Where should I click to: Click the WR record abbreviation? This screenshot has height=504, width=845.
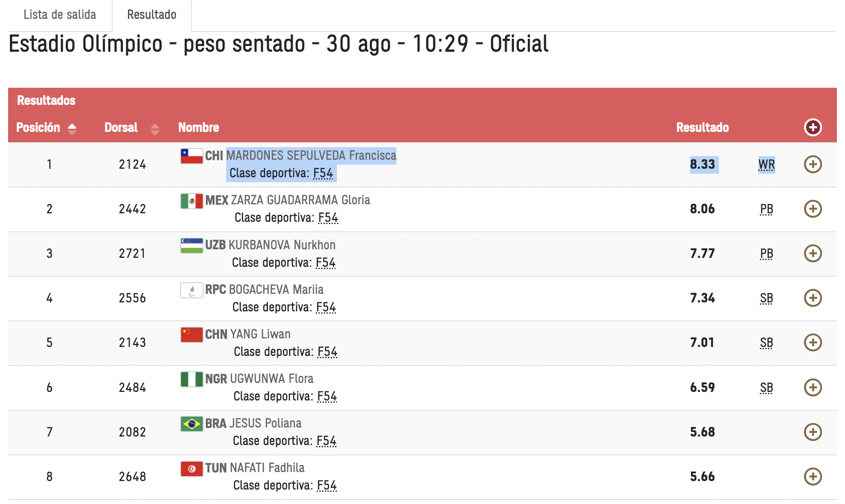766,165
